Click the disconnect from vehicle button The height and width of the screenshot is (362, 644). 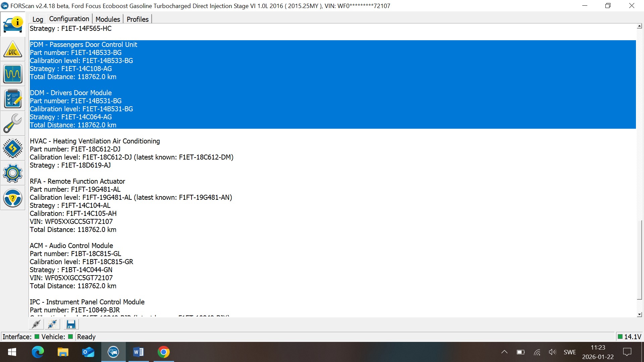52,324
